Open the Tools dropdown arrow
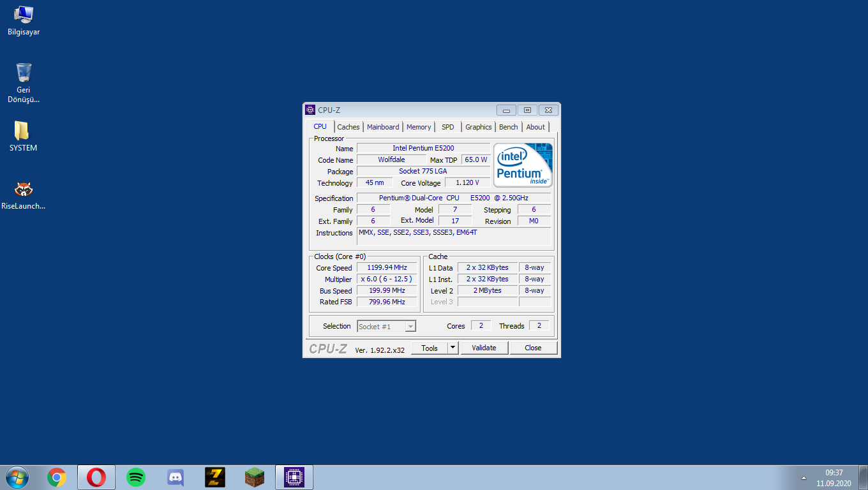Image resolution: width=868 pixels, height=490 pixels. pyautogui.click(x=452, y=347)
